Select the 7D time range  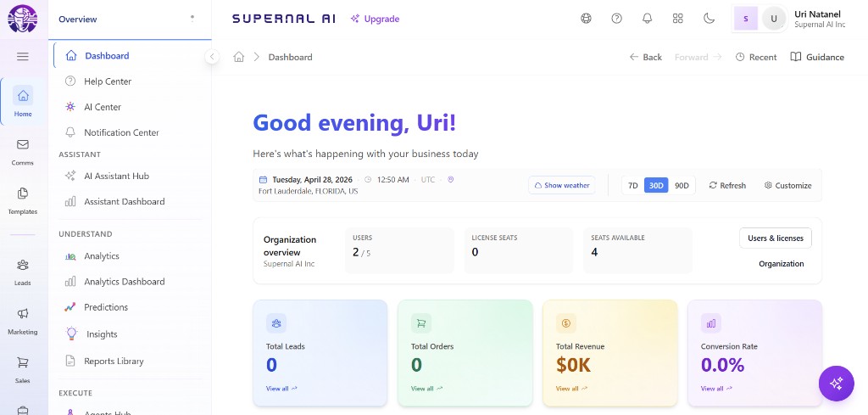632,186
